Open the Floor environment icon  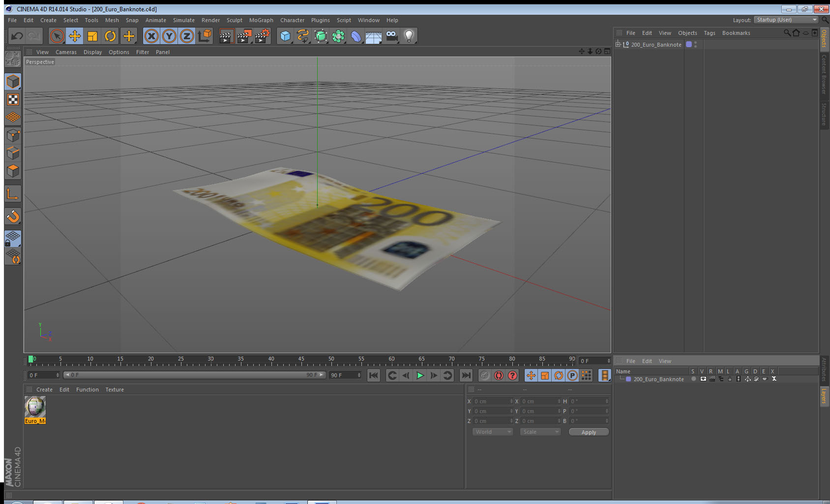click(x=374, y=36)
